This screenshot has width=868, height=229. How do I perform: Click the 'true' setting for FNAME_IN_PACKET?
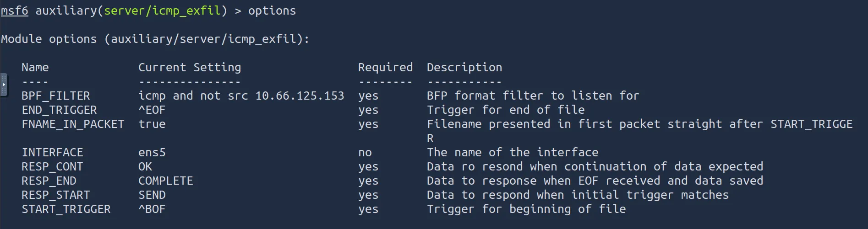(x=152, y=124)
